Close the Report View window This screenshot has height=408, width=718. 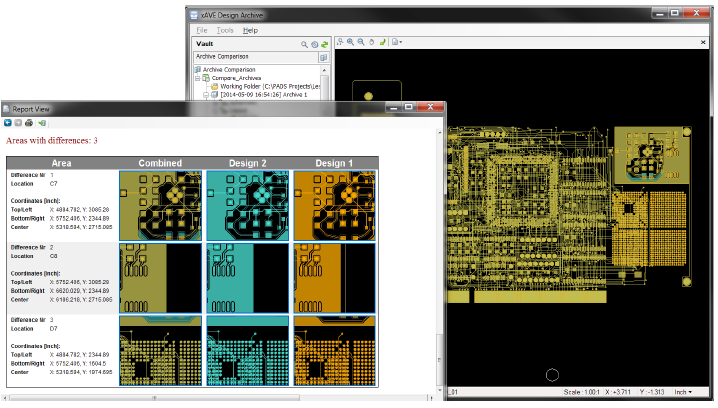pyautogui.click(x=430, y=107)
